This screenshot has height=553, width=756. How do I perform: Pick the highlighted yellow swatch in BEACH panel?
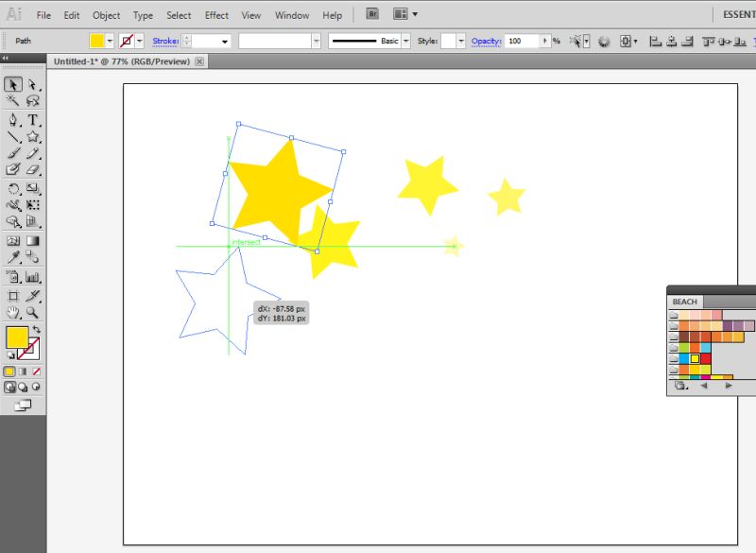click(695, 358)
